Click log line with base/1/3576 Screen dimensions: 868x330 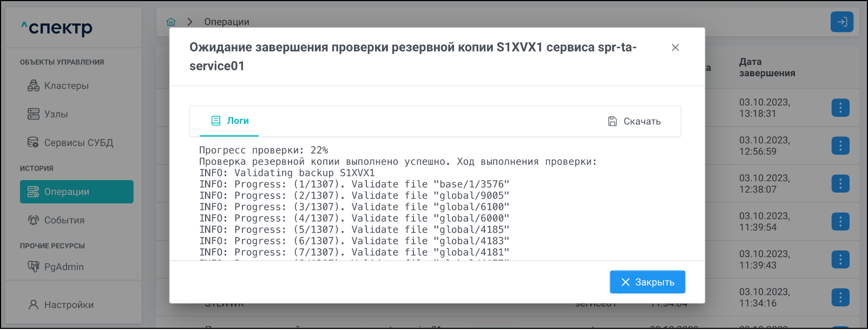point(354,184)
